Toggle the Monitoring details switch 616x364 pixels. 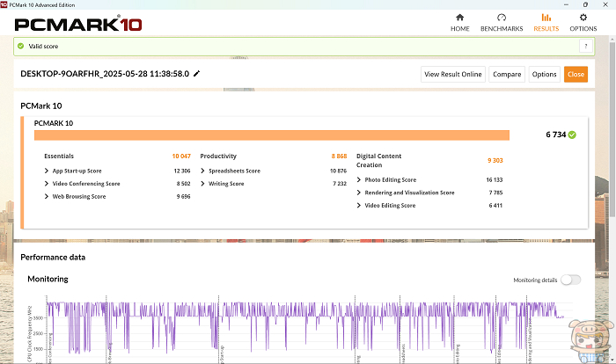570,280
